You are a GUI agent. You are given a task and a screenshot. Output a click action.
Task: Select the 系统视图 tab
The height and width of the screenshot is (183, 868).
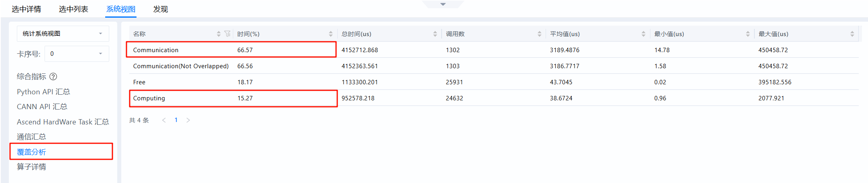121,9
